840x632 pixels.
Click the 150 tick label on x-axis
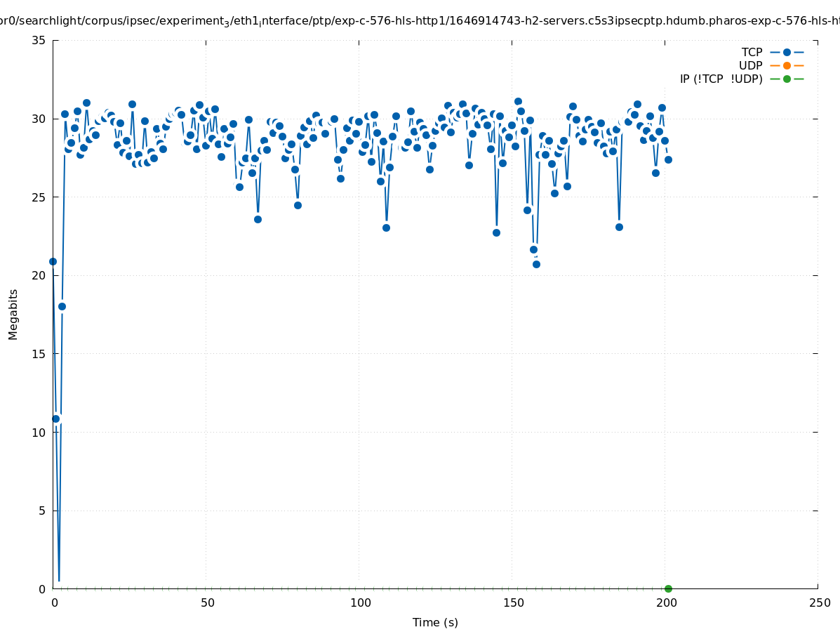513,603
